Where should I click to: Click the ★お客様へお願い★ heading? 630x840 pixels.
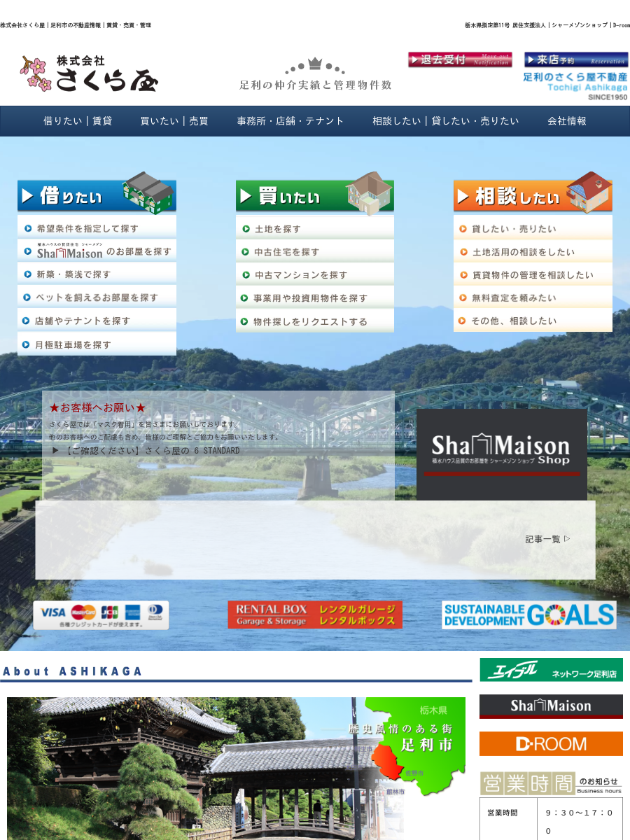click(x=97, y=407)
